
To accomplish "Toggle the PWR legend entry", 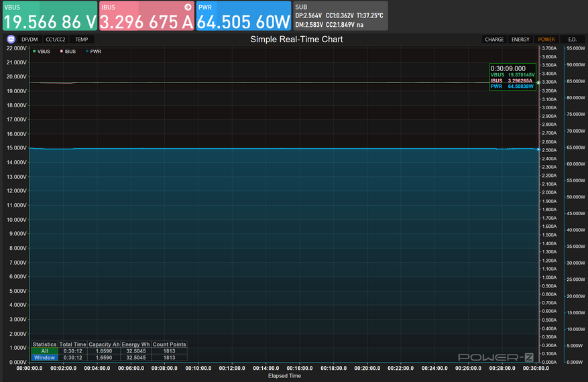I will [93, 52].
